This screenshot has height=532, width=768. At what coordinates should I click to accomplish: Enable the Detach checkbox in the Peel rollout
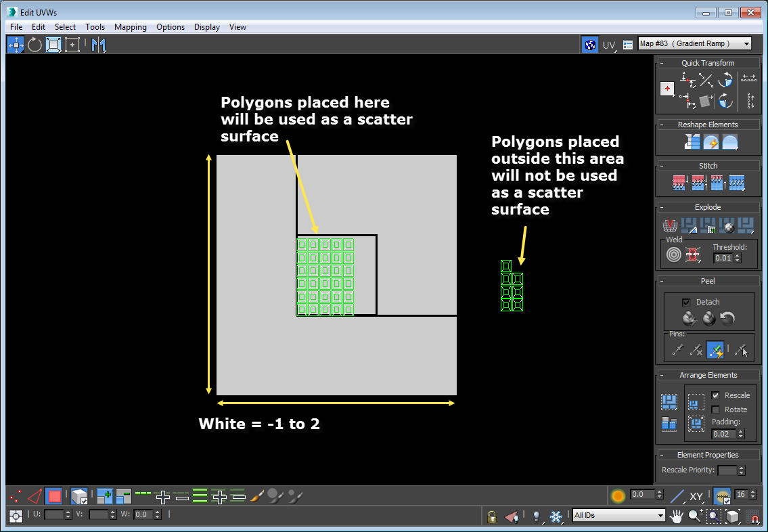pyautogui.click(x=686, y=302)
